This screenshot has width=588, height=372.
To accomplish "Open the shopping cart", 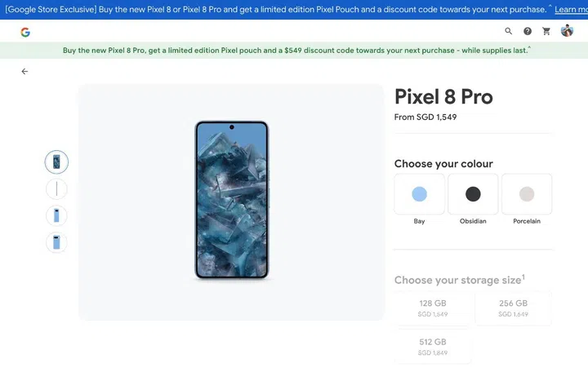I will [x=546, y=32].
